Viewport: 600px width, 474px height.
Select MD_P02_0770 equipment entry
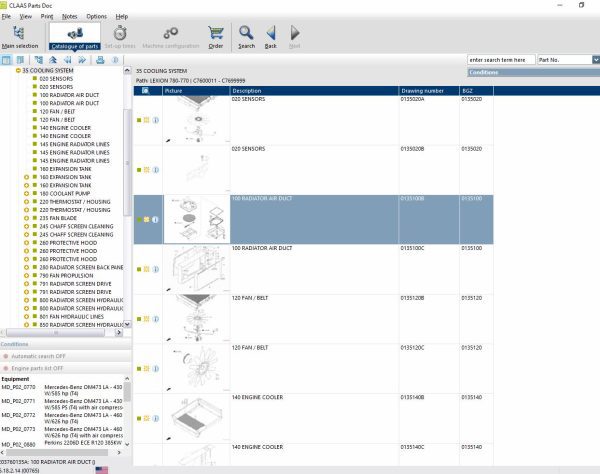[x=62, y=390]
